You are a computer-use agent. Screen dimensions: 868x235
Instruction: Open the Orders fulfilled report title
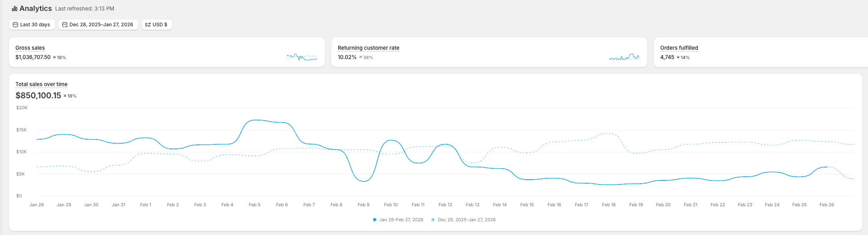pyautogui.click(x=679, y=48)
